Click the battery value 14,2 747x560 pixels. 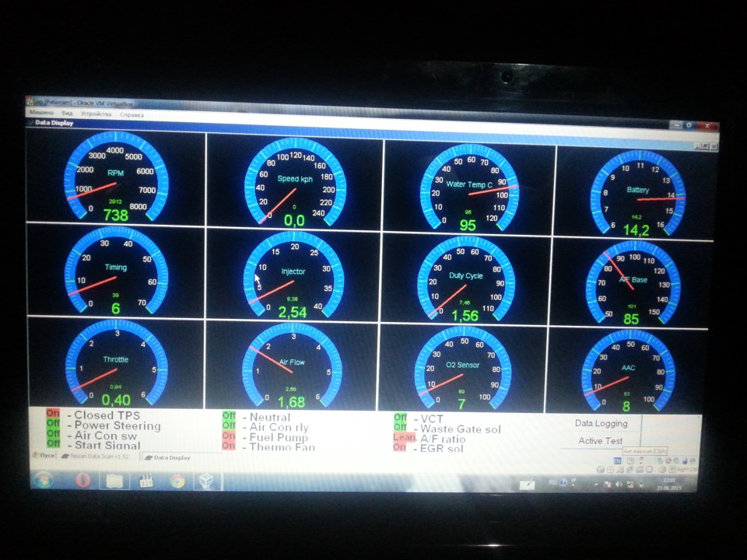637,230
